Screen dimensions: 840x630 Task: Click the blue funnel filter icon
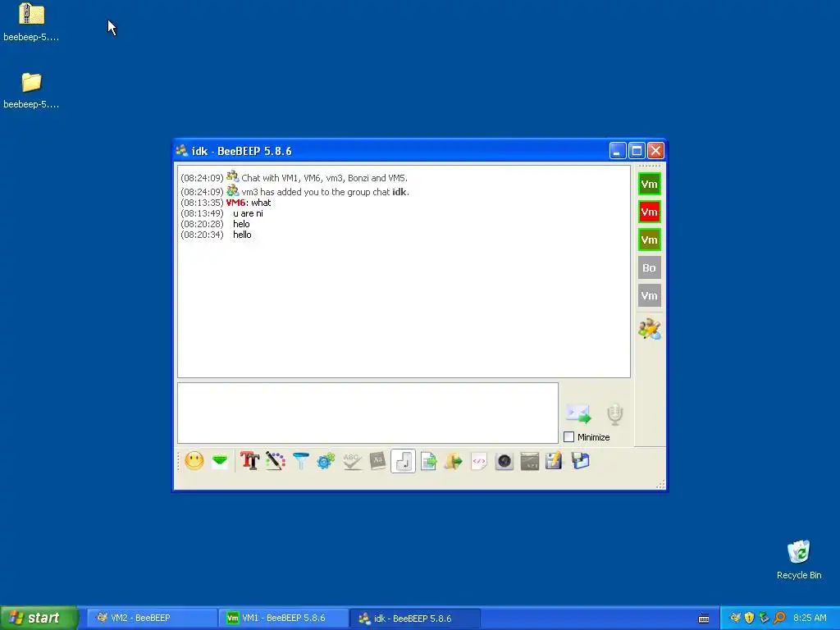pos(301,461)
